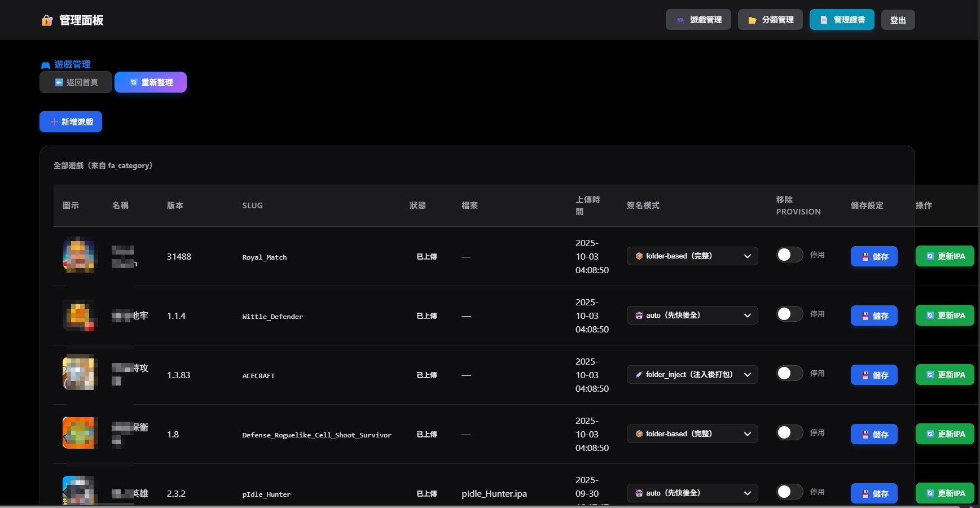
Task: Open folder_inject signing dropdown for ACECRAFT
Action: tap(692, 375)
